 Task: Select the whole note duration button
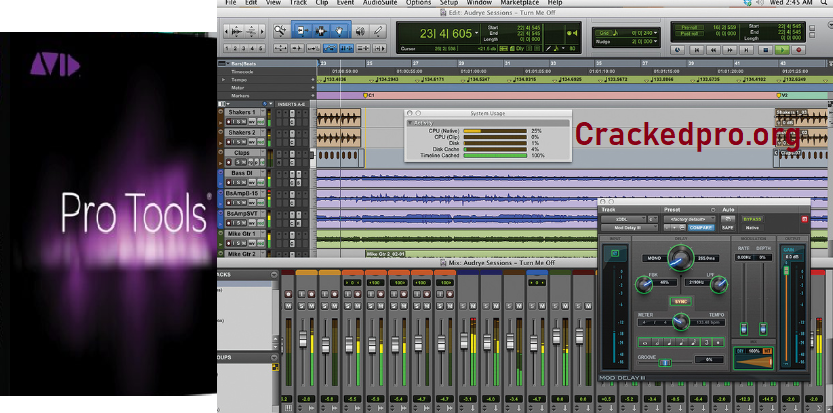pyautogui.click(x=645, y=343)
